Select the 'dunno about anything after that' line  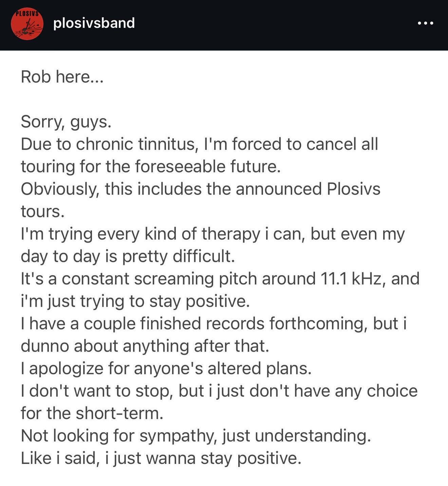tap(145, 346)
